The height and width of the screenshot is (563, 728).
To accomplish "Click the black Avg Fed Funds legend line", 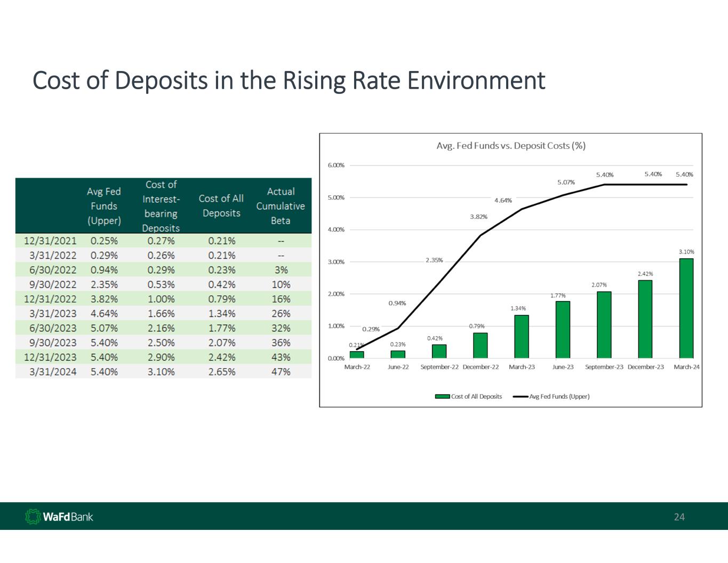I will point(520,397).
